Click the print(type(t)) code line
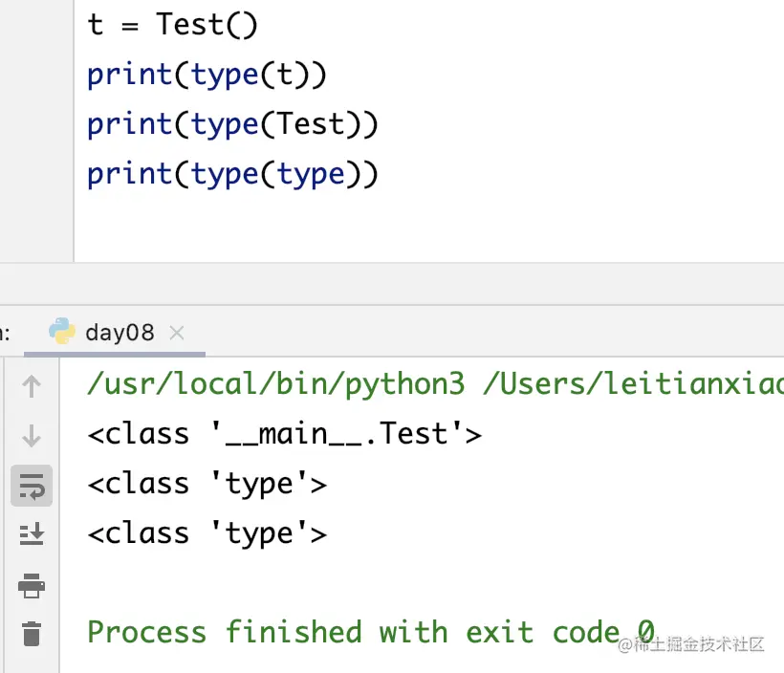 tap(207, 75)
